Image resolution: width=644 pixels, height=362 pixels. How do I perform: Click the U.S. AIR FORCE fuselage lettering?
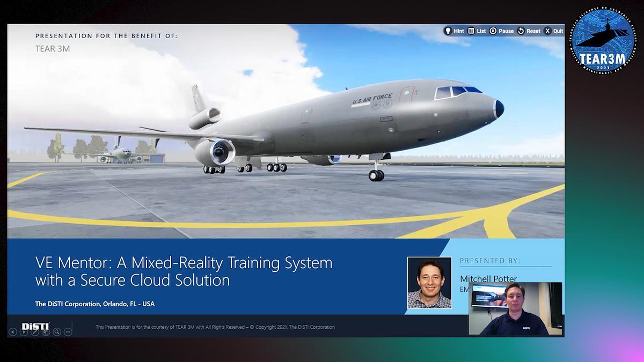(372, 100)
